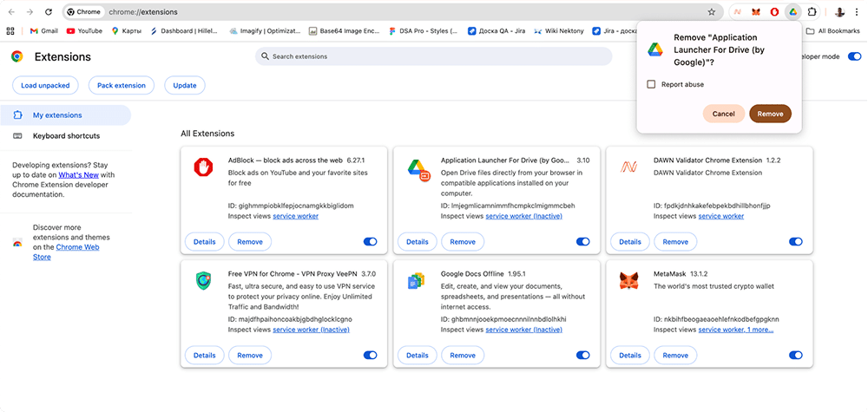Image resolution: width=868 pixels, height=412 pixels.
Task: Select Keyboard shortcuts in sidebar
Action: [66, 136]
